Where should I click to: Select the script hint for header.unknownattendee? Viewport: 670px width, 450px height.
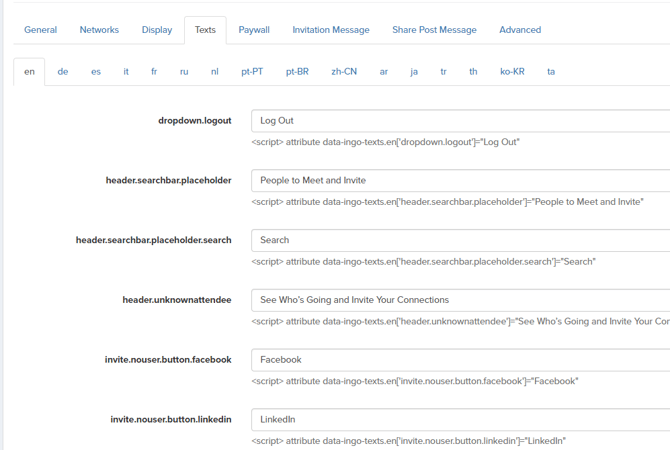(461, 322)
